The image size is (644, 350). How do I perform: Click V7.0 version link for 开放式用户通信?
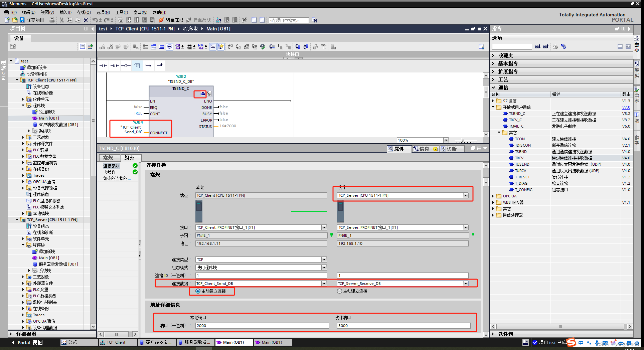(x=626, y=107)
